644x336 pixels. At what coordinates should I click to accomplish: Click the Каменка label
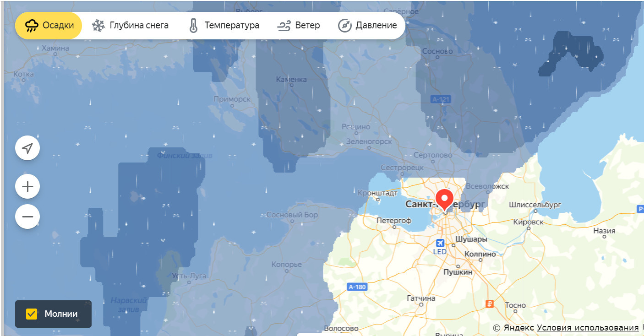click(x=291, y=80)
